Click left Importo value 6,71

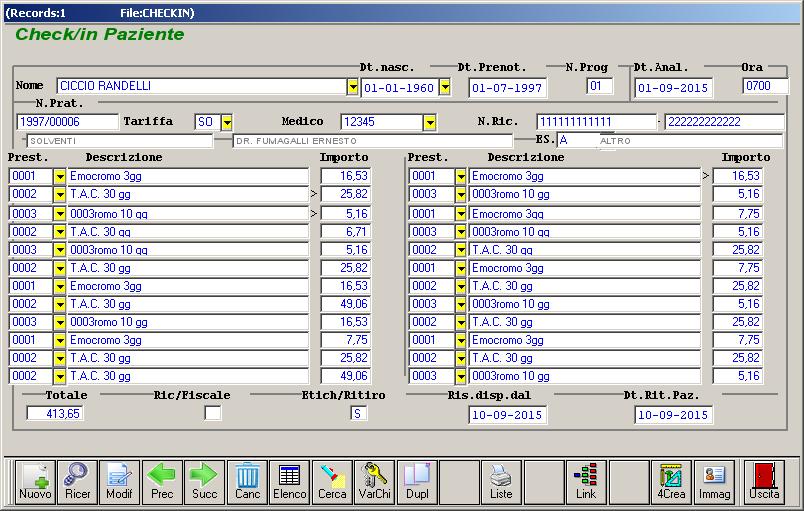coord(346,232)
